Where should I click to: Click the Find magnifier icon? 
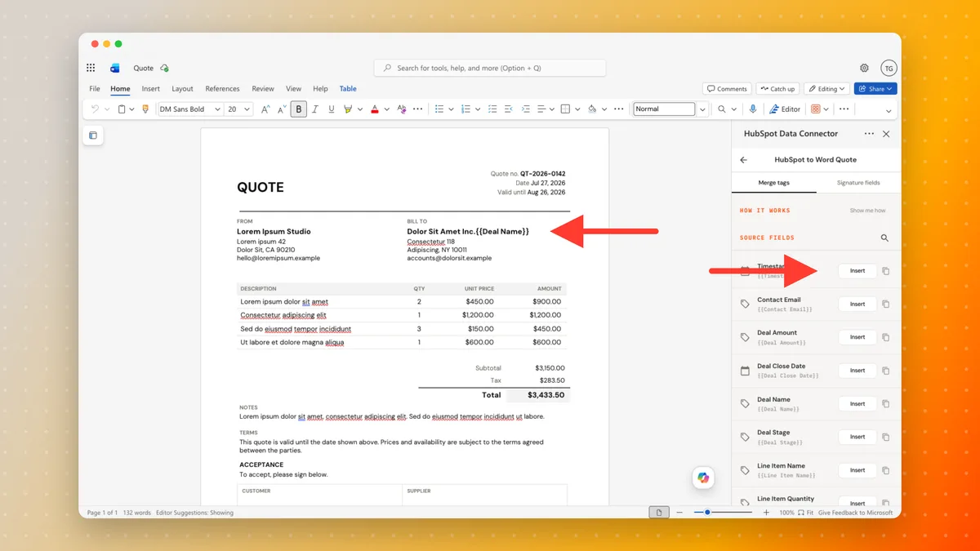[x=722, y=109]
